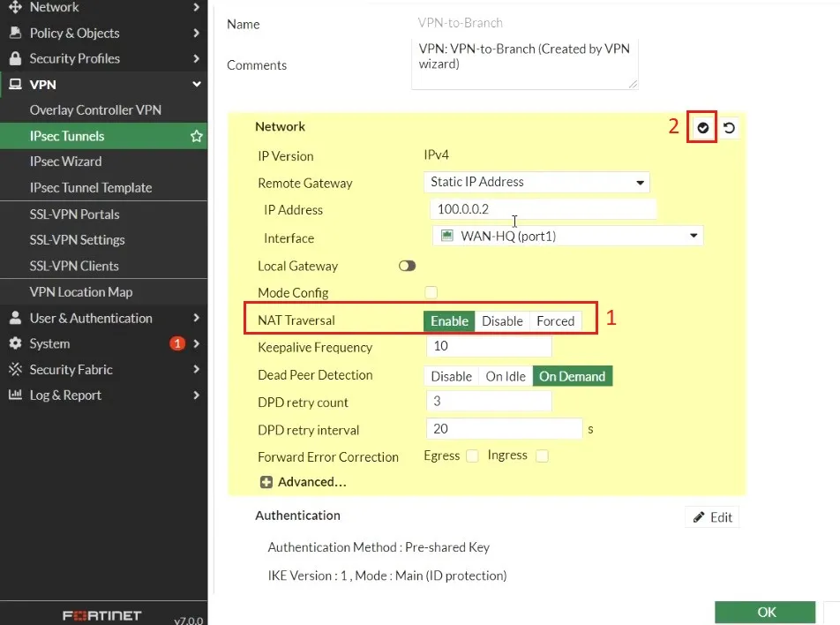Revert Network settings with the undo icon
Screen dimensions: 840x625
click(x=731, y=127)
